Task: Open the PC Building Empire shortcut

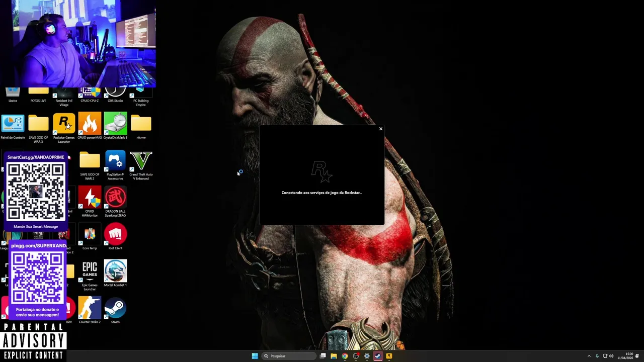Action: [x=141, y=97]
